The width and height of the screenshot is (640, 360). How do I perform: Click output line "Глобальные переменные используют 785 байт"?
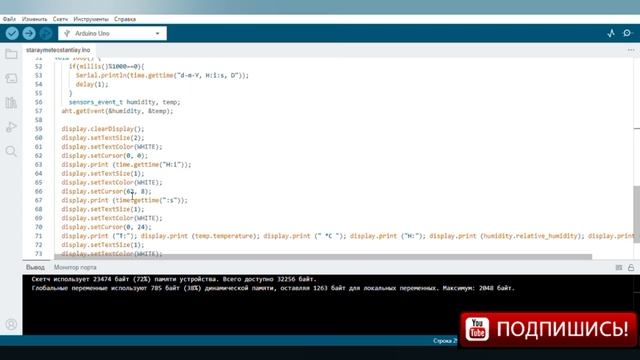pyautogui.click(x=273, y=288)
